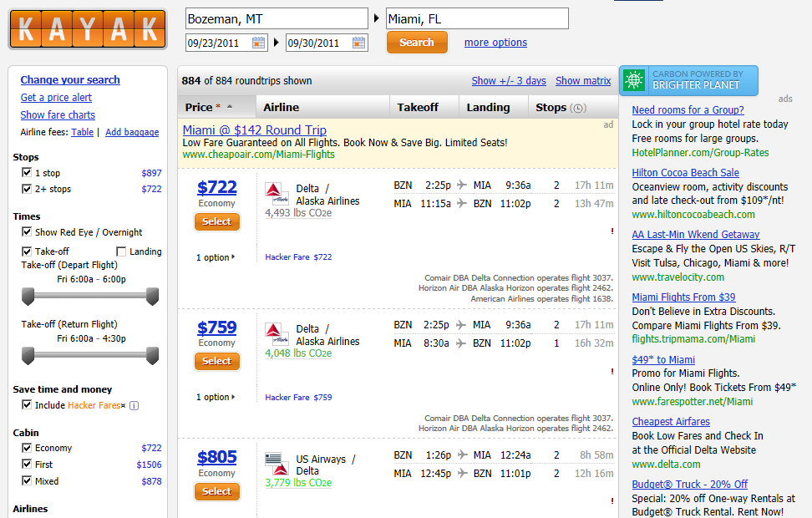The width and height of the screenshot is (812, 518).
Task: Open the departure date calendar icon
Action: point(258,43)
